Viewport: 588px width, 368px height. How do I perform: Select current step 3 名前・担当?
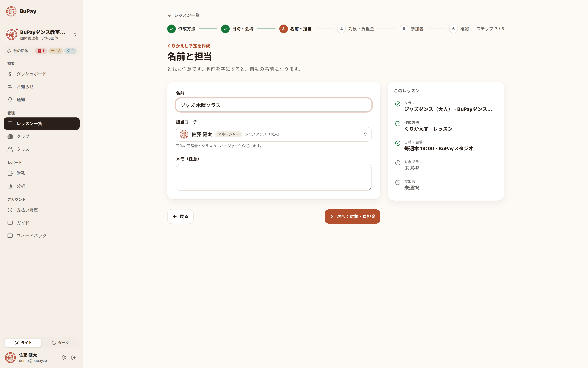296,29
